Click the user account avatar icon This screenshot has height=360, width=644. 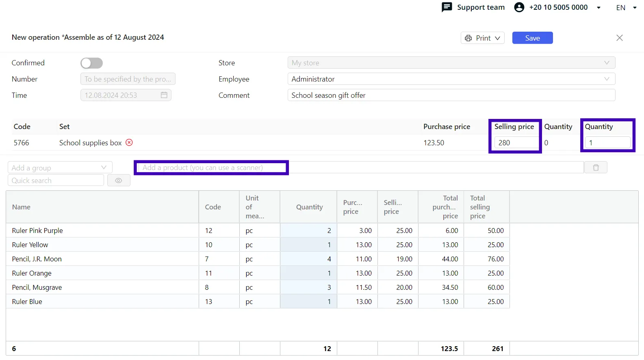tap(519, 7)
